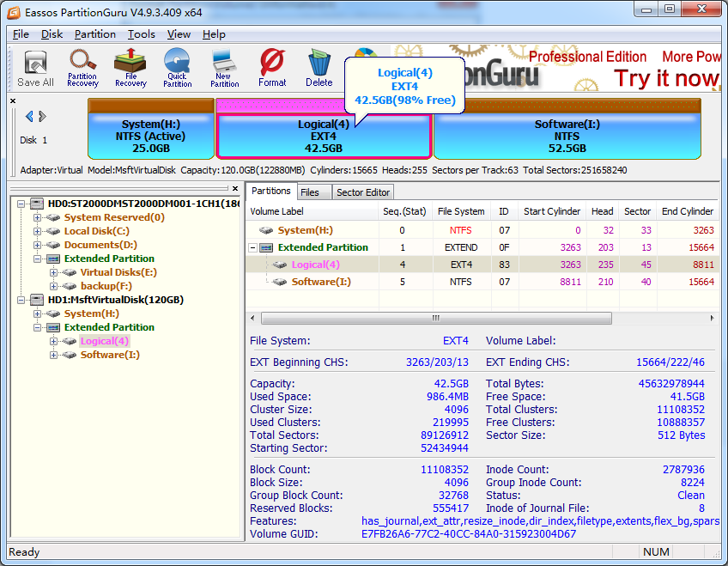
Task: Click the NUM status bar indicator
Action: [x=656, y=551]
